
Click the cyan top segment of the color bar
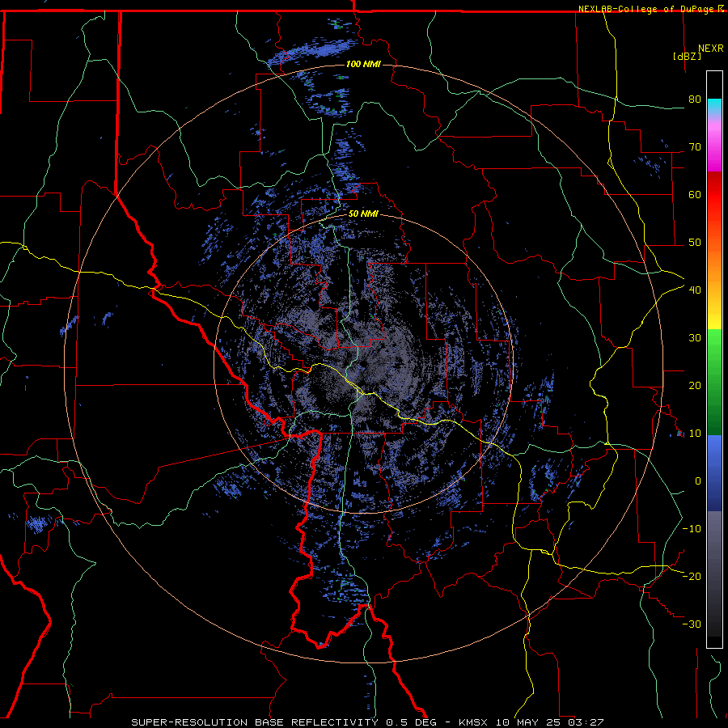(x=714, y=107)
